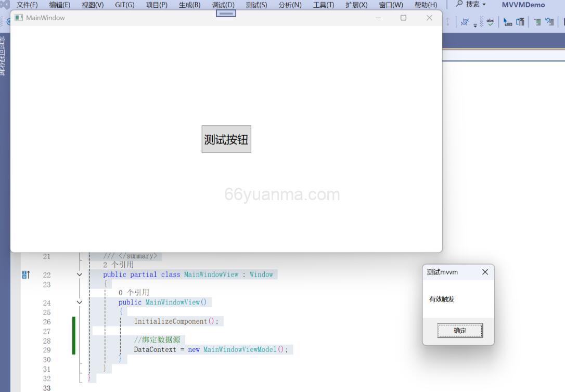Click the abc verify-text toolbar icon

click(x=490, y=22)
